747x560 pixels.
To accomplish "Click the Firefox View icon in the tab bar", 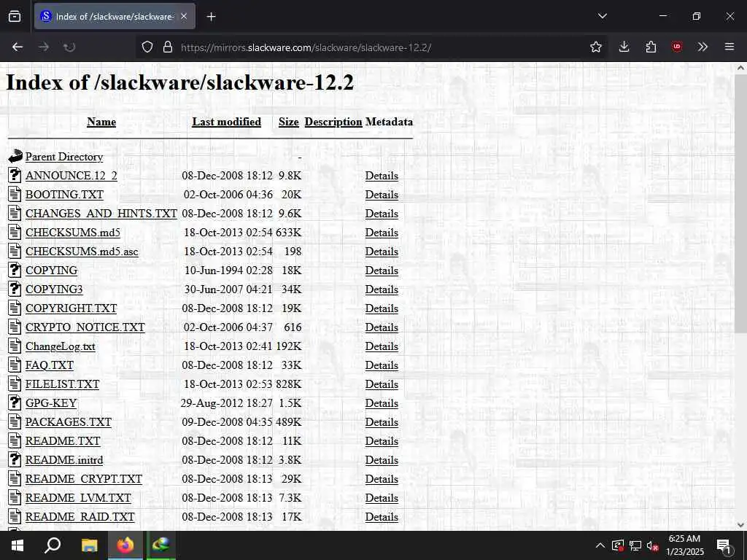I will coord(15,17).
